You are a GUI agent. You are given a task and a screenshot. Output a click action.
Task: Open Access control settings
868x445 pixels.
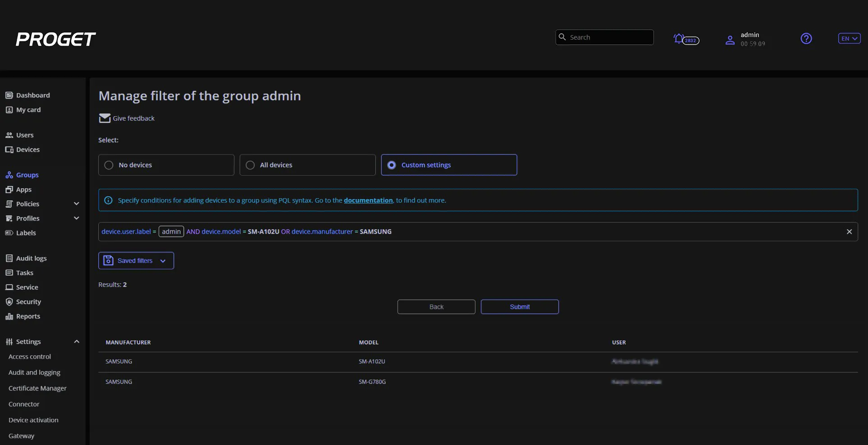[x=30, y=356]
